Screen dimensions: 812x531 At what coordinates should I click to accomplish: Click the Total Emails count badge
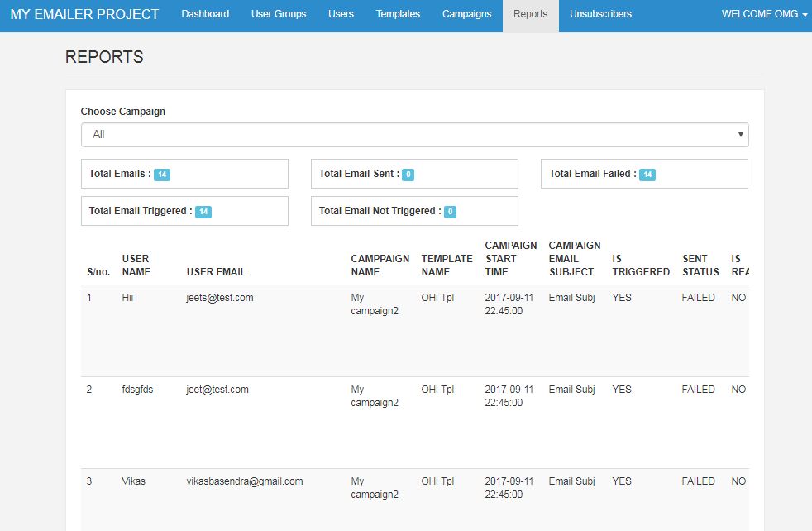(162, 175)
